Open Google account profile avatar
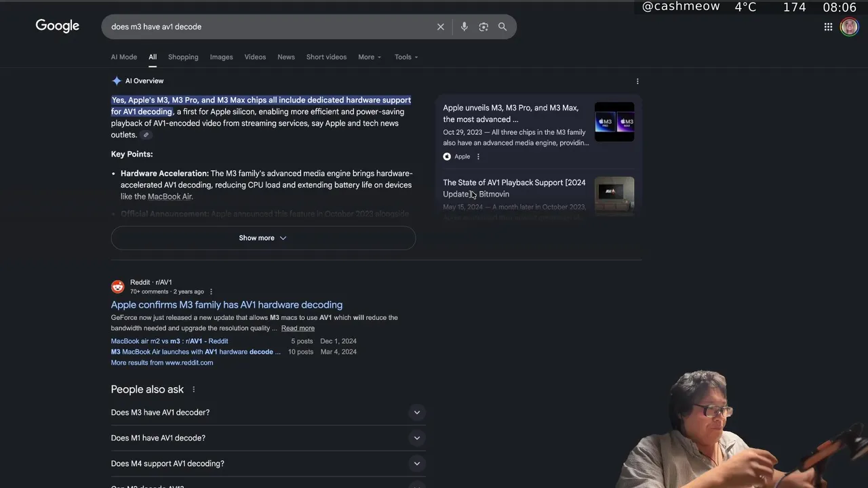Viewport: 868px width, 488px height. 849,27
